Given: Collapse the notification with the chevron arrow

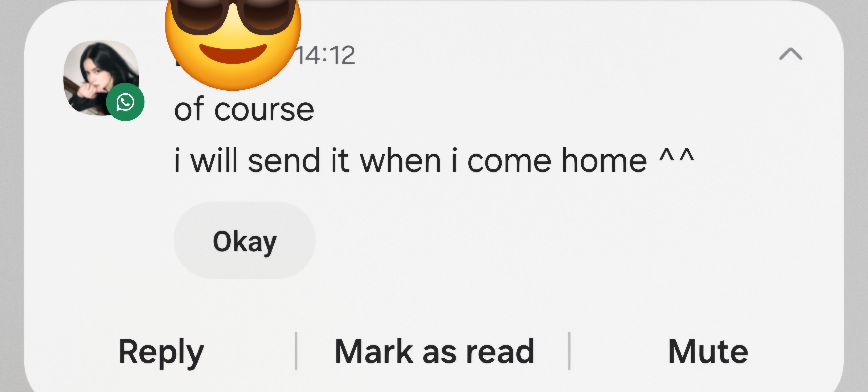Looking at the screenshot, I should coord(790,54).
